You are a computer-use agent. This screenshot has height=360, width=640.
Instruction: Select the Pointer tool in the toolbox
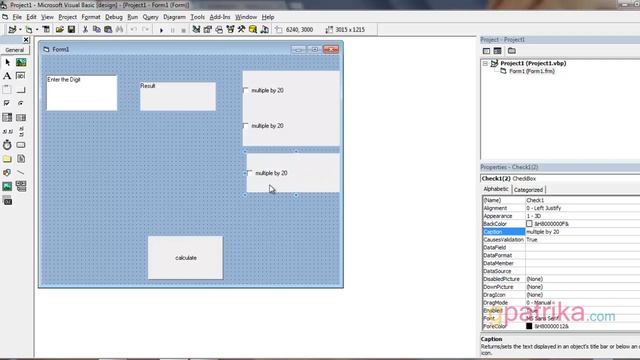[x=7, y=62]
